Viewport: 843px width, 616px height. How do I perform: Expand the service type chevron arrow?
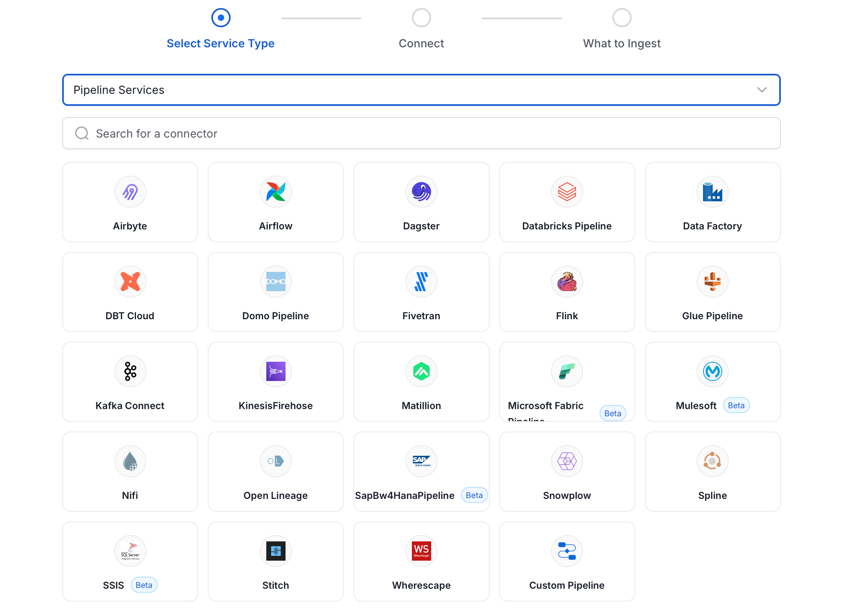click(762, 90)
